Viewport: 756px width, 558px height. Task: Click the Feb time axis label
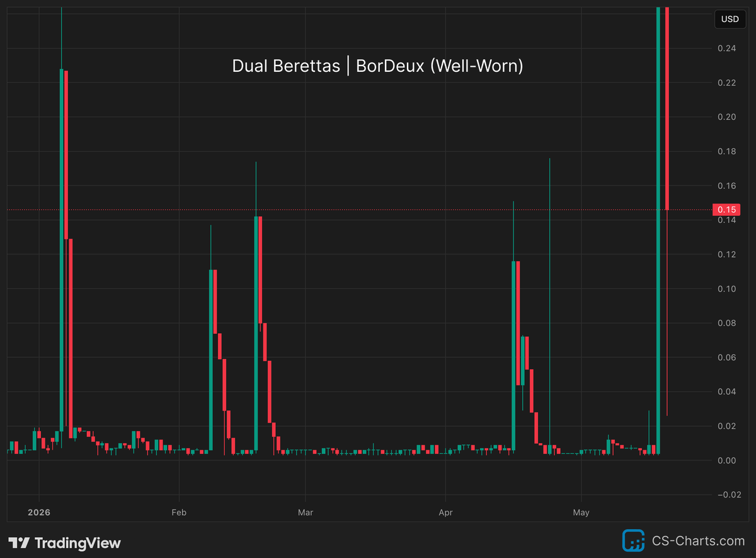tap(180, 513)
